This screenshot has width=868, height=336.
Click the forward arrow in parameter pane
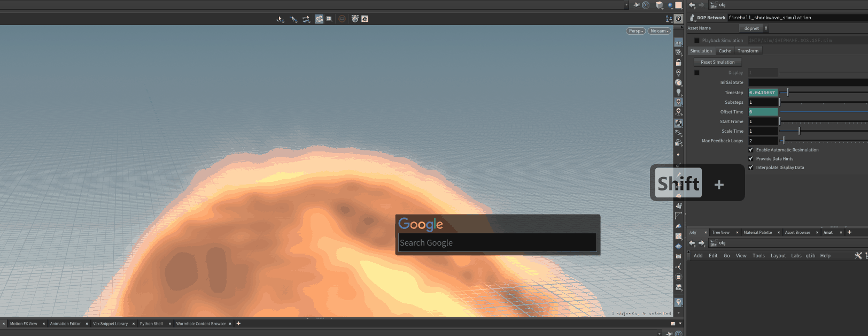point(701,5)
